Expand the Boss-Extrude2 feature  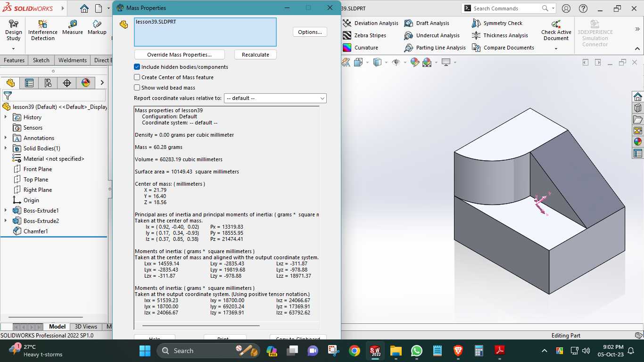pyautogui.click(x=6, y=221)
